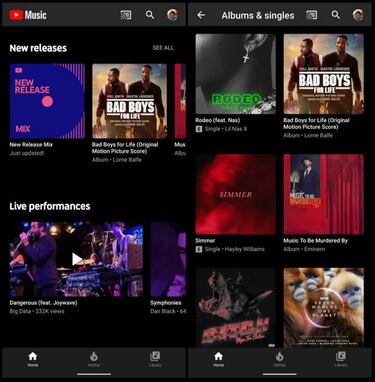Click 'Album • Eminem' text

pos(304,249)
